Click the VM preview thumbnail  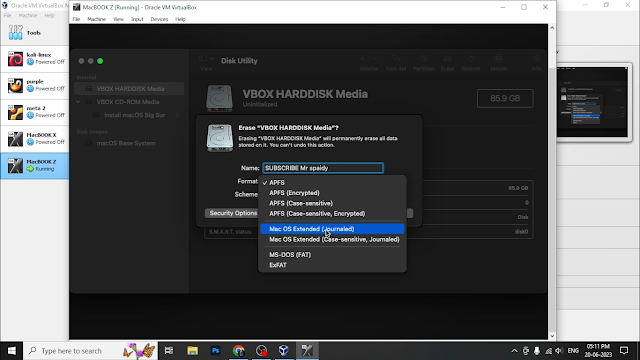point(594,102)
